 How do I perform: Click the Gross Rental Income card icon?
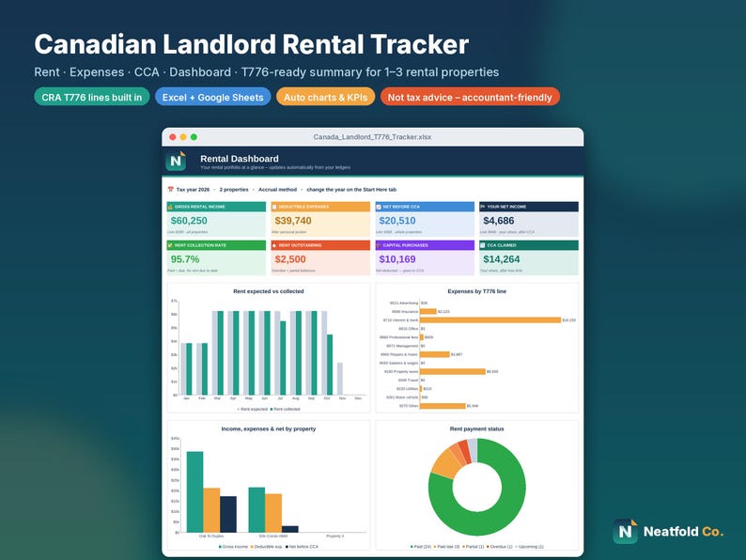pos(170,207)
